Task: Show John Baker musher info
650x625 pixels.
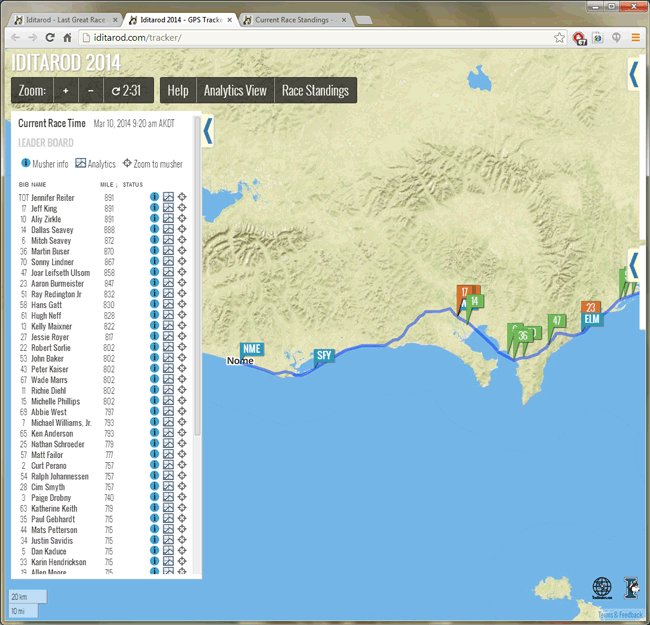Action: coord(154,358)
